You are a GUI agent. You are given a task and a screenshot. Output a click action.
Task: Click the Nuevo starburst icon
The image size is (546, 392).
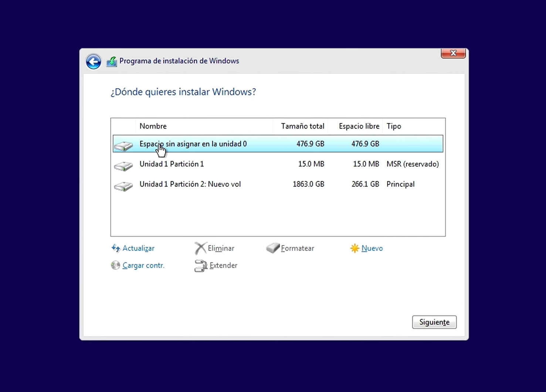(x=355, y=248)
